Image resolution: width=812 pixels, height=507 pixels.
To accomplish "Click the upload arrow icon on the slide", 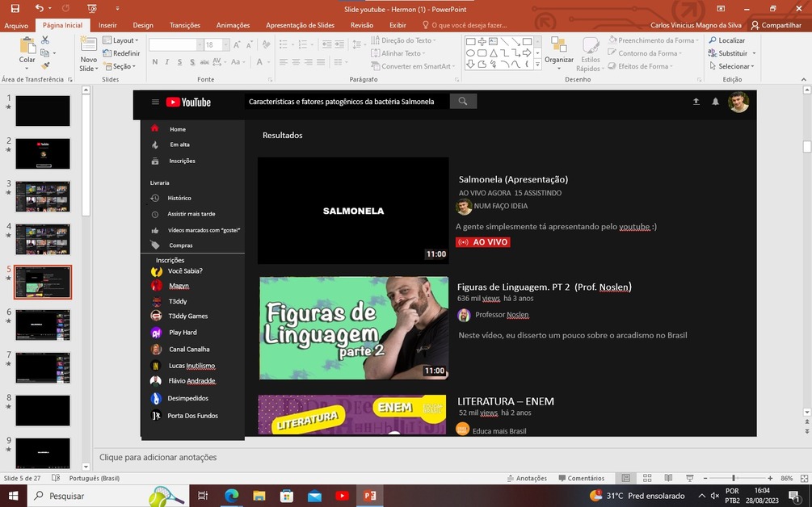I will click(696, 102).
